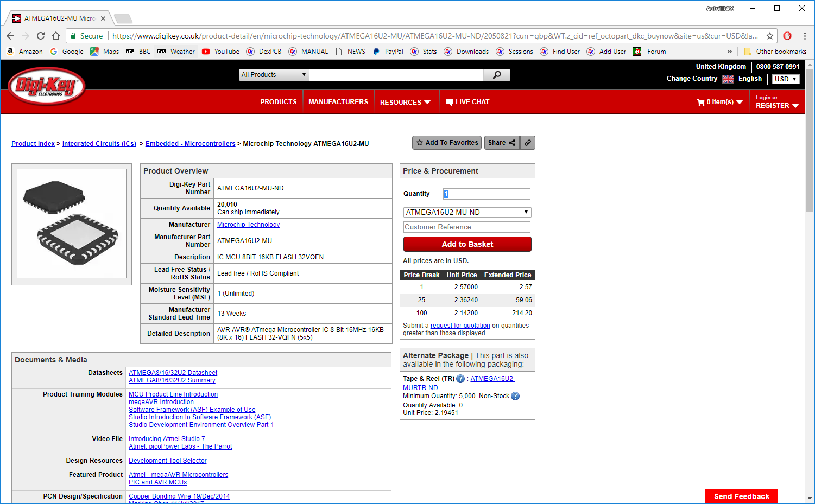
Task: Open DexPCB bookmark
Action: pos(264,52)
